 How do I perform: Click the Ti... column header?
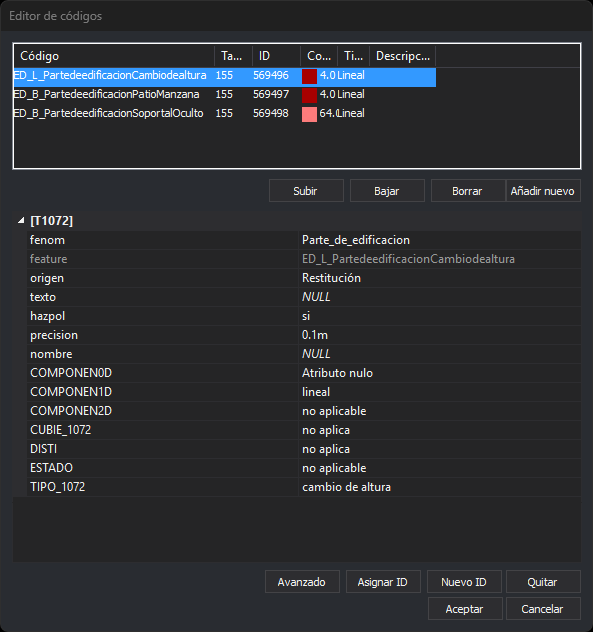click(354, 56)
